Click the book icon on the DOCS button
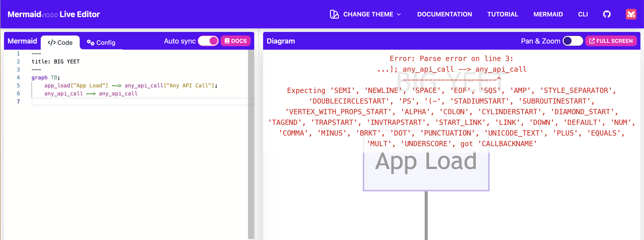Screen dimensions: 644x240 pos(227,41)
